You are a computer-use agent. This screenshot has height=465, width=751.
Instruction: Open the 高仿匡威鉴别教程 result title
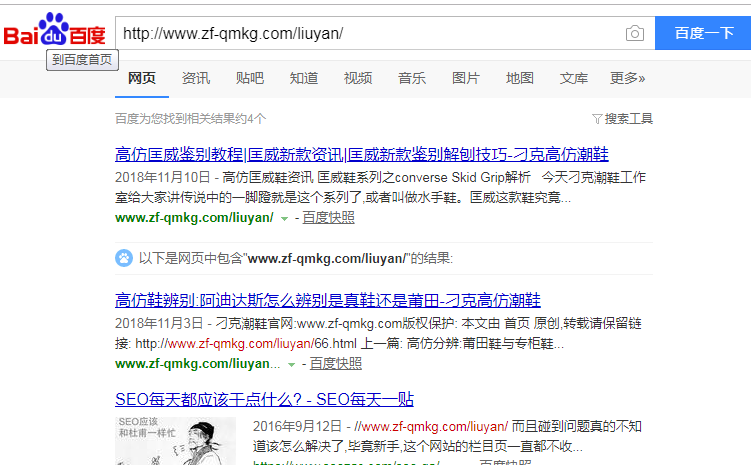pyautogui.click(x=362, y=154)
